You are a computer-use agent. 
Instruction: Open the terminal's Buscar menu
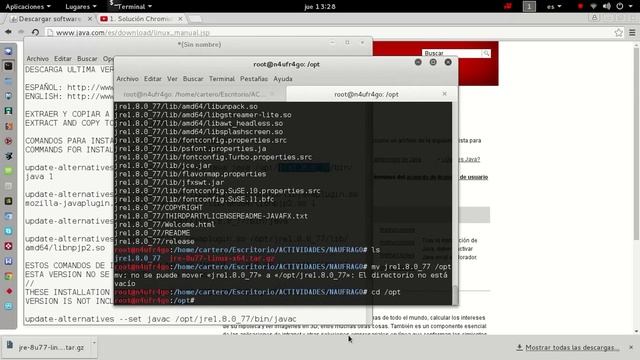click(x=193, y=79)
